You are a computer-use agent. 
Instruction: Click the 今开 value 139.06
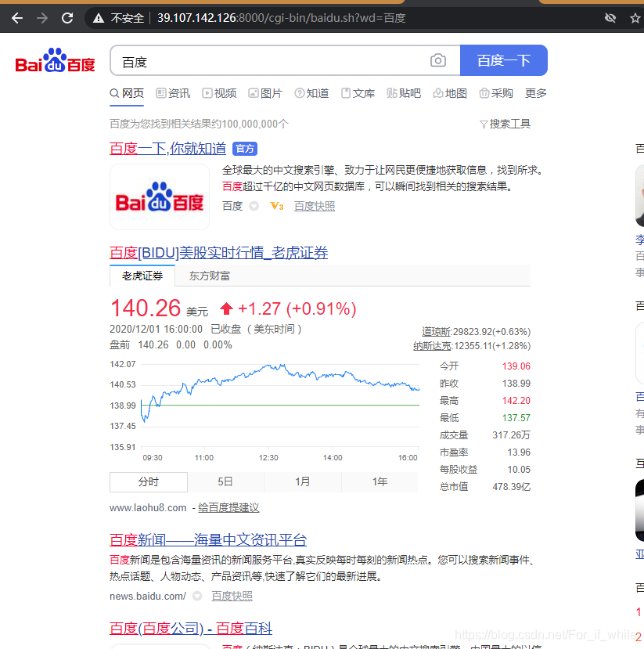(x=516, y=366)
